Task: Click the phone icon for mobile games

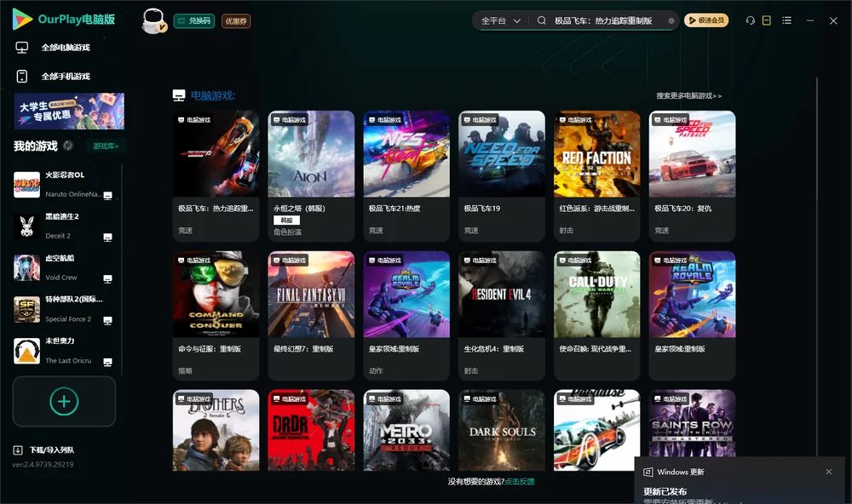Action: pos(22,76)
